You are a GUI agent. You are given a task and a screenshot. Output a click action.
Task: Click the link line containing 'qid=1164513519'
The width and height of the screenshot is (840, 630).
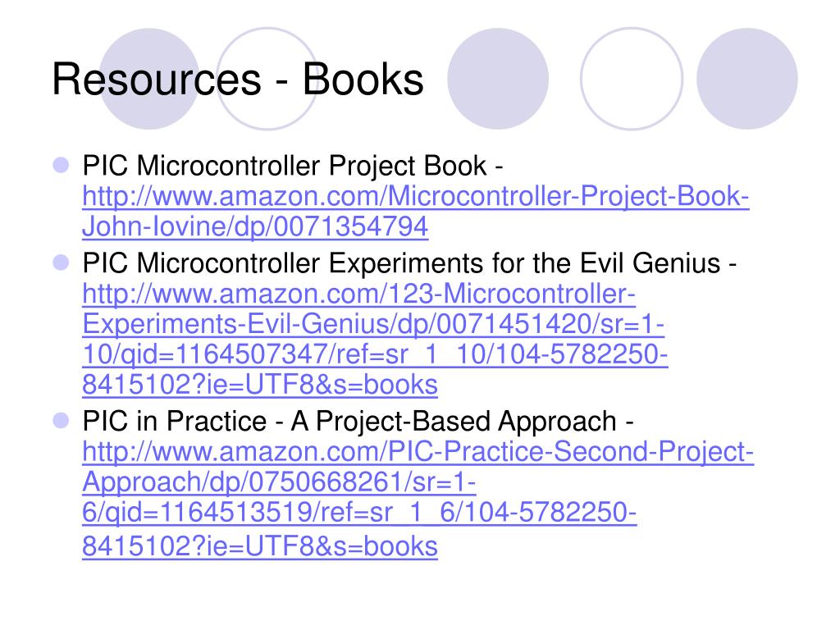click(x=359, y=512)
